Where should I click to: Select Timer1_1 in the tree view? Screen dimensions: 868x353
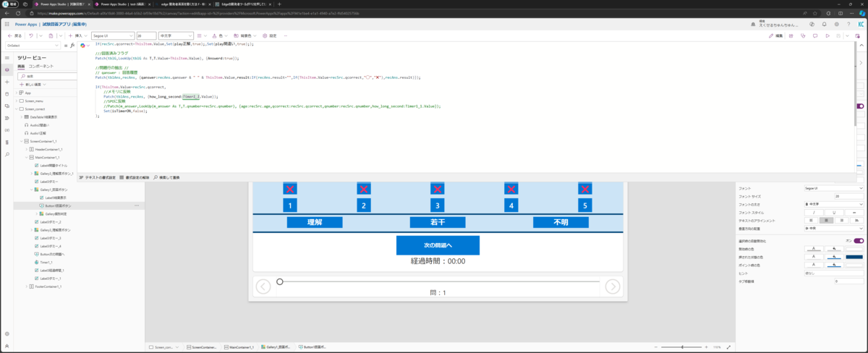coord(46,262)
